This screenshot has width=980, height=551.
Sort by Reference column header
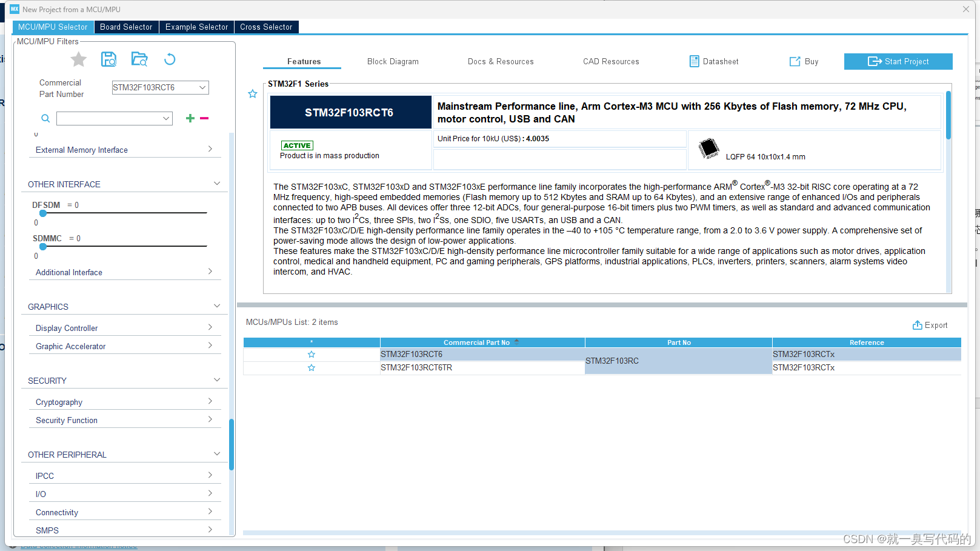(x=867, y=342)
